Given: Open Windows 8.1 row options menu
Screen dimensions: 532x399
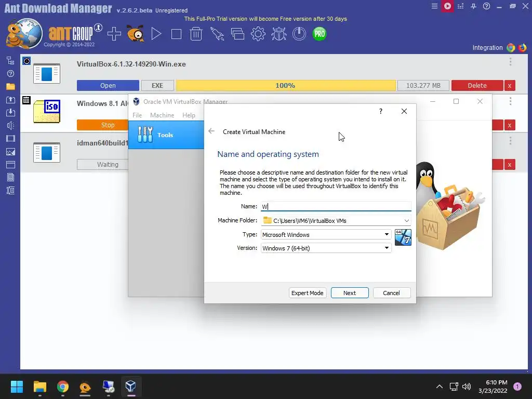Looking at the screenshot, I should [x=510, y=101].
